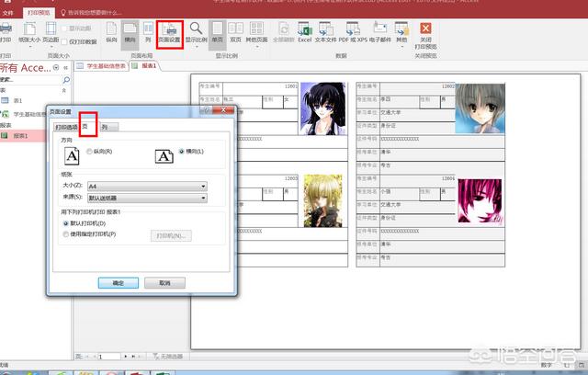Image resolution: width=588 pixels, height=375 pixels.
Task: Click the dialog help question mark button
Action: pyautogui.click(x=207, y=110)
